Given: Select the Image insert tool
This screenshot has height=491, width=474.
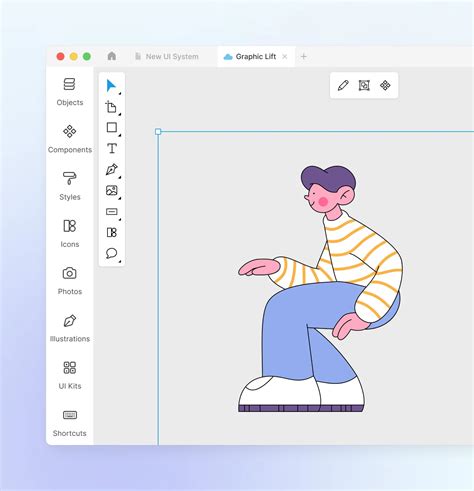Looking at the screenshot, I should (x=111, y=190).
